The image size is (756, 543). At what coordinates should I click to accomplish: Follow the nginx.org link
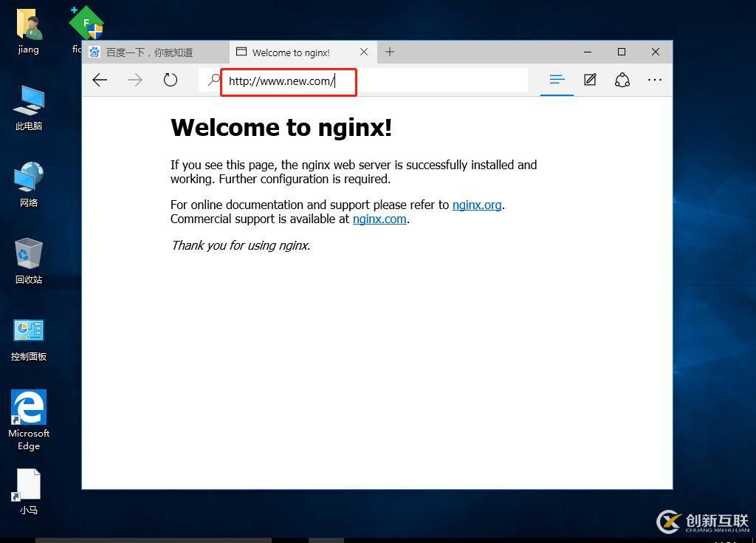[x=477, y=205]
